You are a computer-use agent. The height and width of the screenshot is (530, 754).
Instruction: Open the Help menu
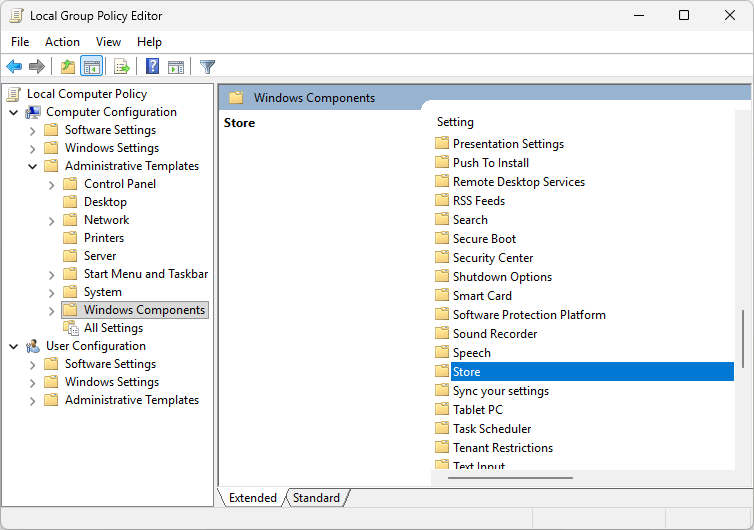[149, 42]
